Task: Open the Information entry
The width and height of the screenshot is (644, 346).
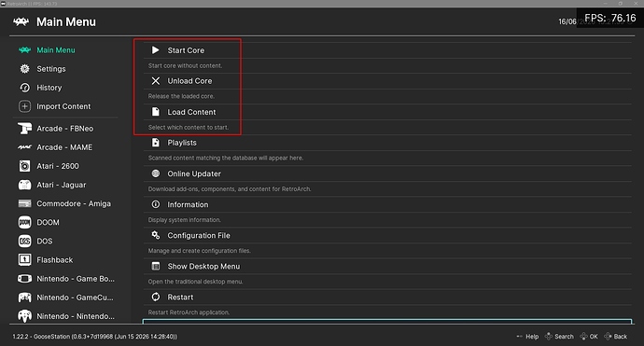Action: pos(387,204)
